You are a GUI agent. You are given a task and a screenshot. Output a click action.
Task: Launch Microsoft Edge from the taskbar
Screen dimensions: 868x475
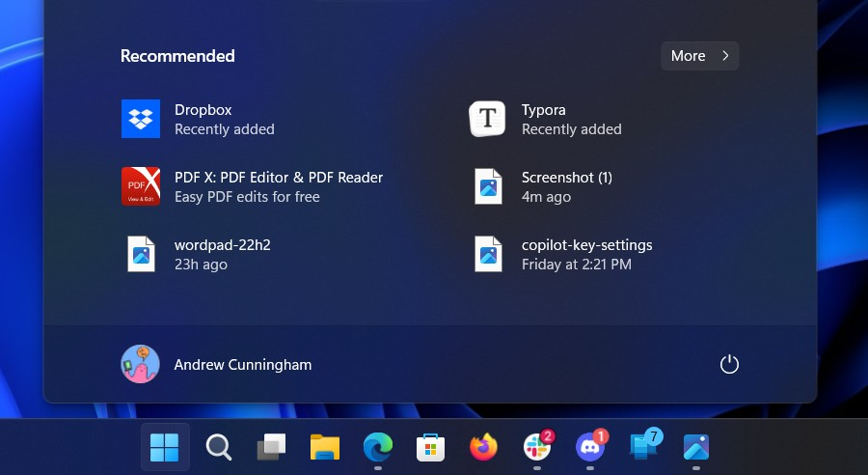click(x=377, y=447)
